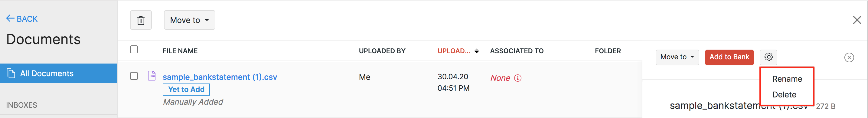The image size is (868, 118).
Task: Choose Delete from the gear menu
Action: click(x=784, y=95)
